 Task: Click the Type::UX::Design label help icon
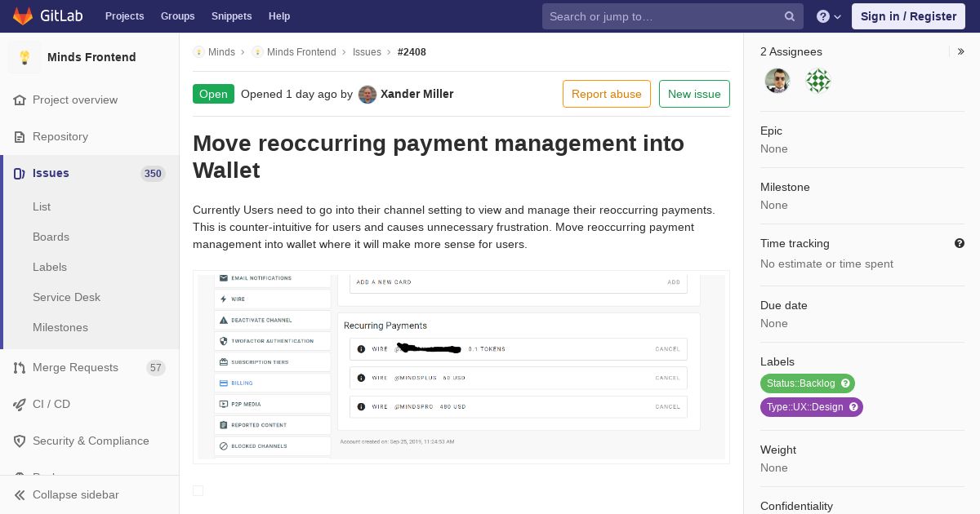coord(853,407)
